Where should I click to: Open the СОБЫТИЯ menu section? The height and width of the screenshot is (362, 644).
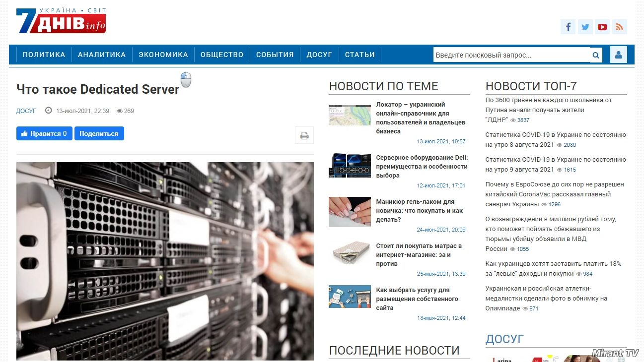[275, 55]
